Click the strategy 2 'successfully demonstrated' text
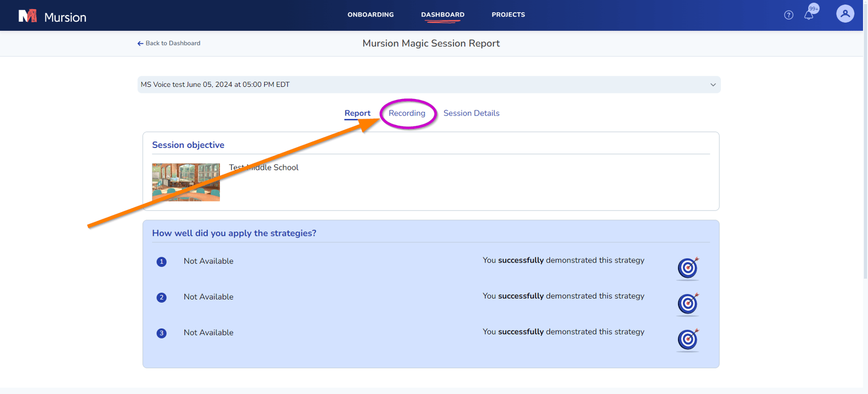868x394 pixels. click(x=563, y=297)
